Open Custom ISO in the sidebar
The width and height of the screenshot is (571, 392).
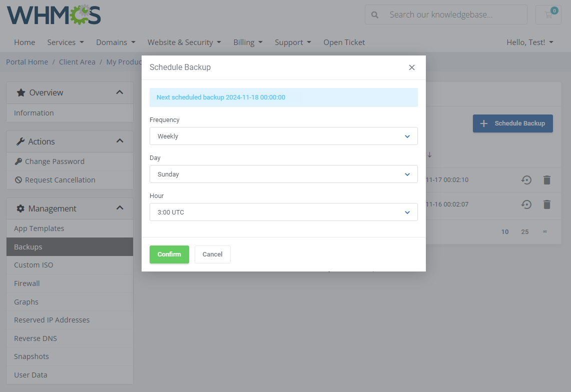pyautogui.click(x=70, y=265)
